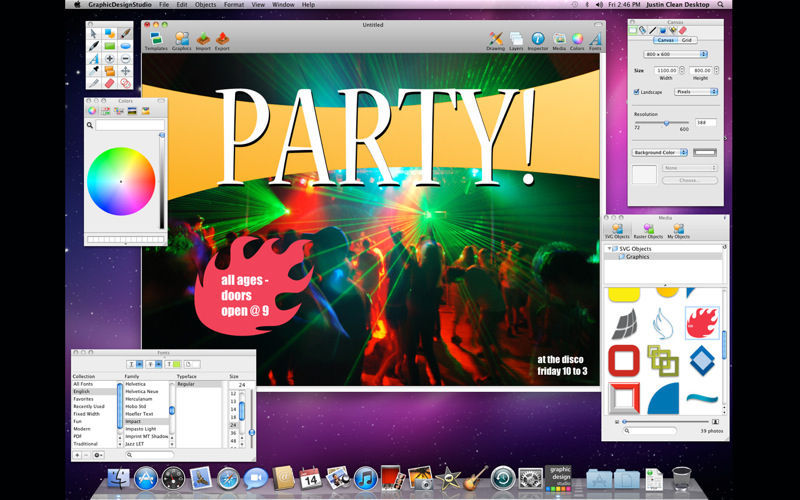Open the Inspector from the toolbar
This screenshot has height=500, width=800.
[538, 41]
